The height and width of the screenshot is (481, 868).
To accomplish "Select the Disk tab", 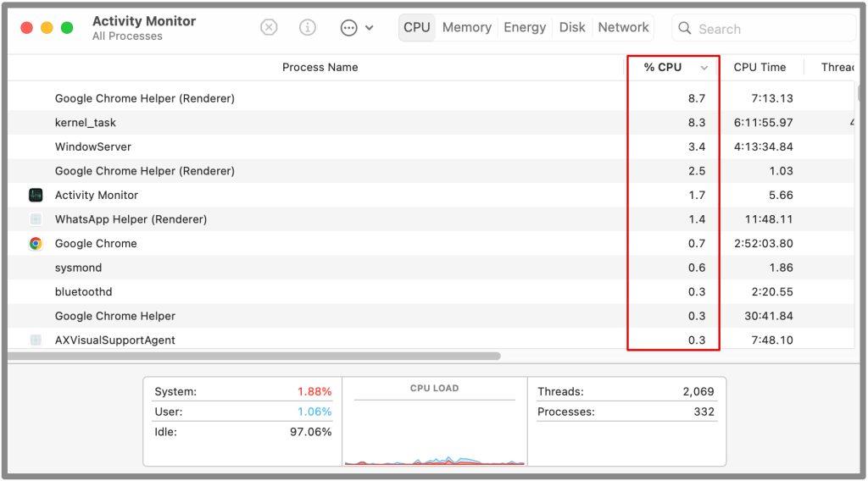I will 572,27.
